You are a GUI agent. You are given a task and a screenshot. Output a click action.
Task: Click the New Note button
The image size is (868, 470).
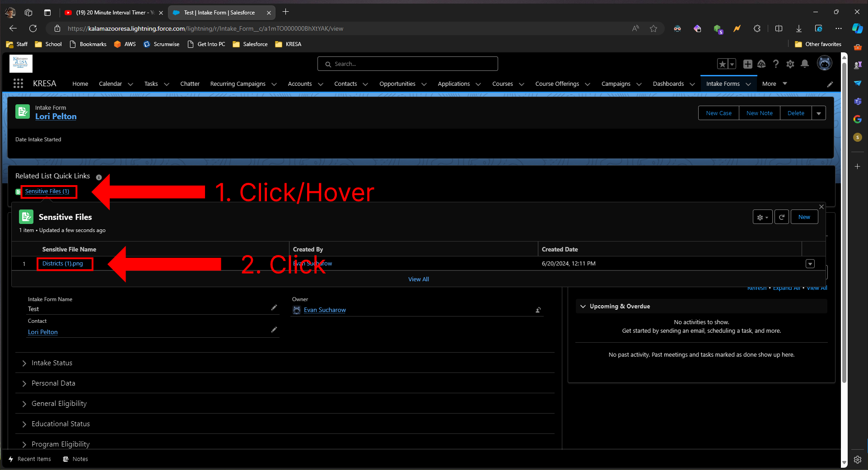click(760, 113)
